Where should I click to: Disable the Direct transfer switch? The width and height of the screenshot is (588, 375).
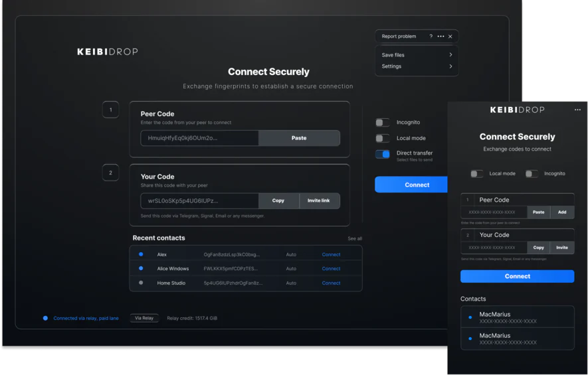(383, 154)
